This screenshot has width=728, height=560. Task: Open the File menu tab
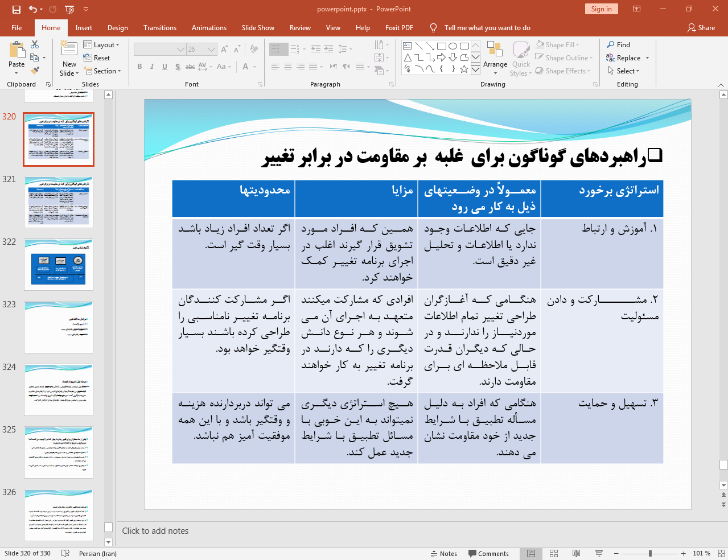[x=17, y=28]
